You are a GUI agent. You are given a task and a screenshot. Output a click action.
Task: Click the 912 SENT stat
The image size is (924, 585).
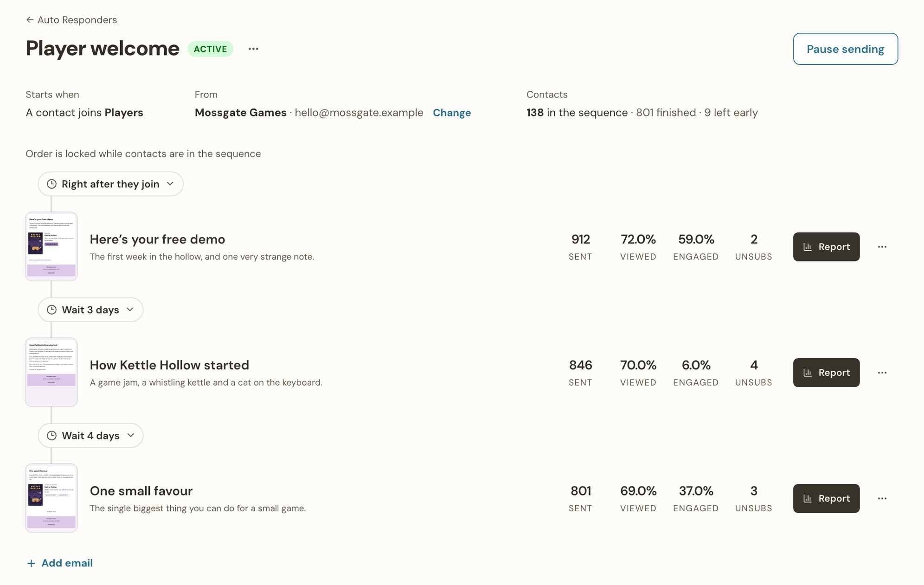[580, 247]
